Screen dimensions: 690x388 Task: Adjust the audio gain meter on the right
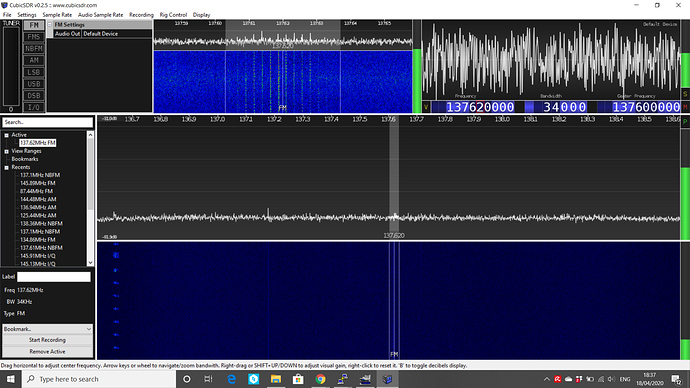click(685, 54)
